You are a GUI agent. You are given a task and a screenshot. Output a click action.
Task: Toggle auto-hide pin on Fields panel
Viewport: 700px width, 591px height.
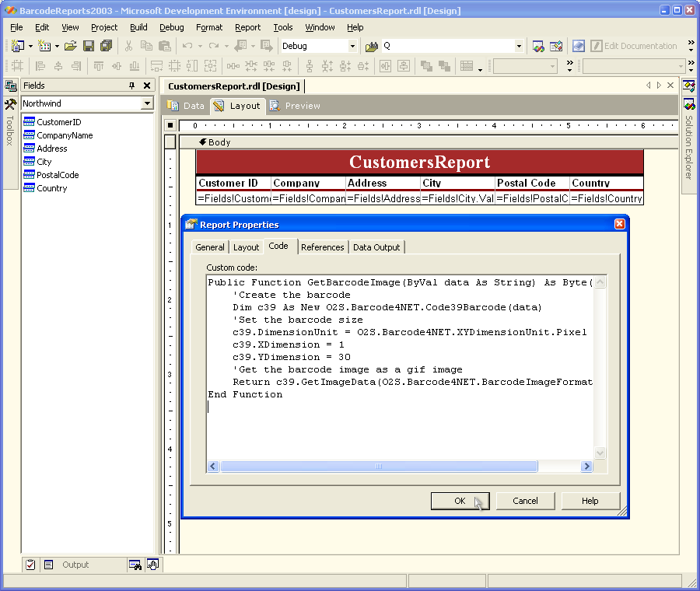131,86
